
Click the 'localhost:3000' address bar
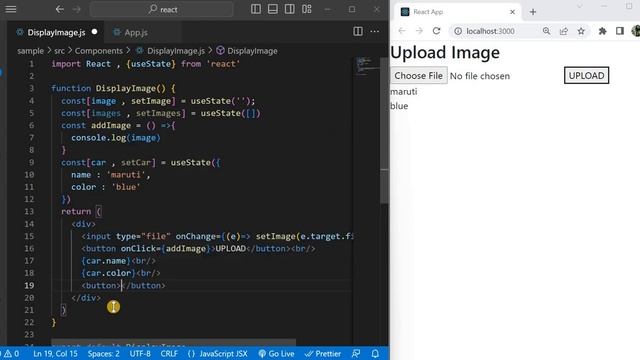tap(490, 31)
